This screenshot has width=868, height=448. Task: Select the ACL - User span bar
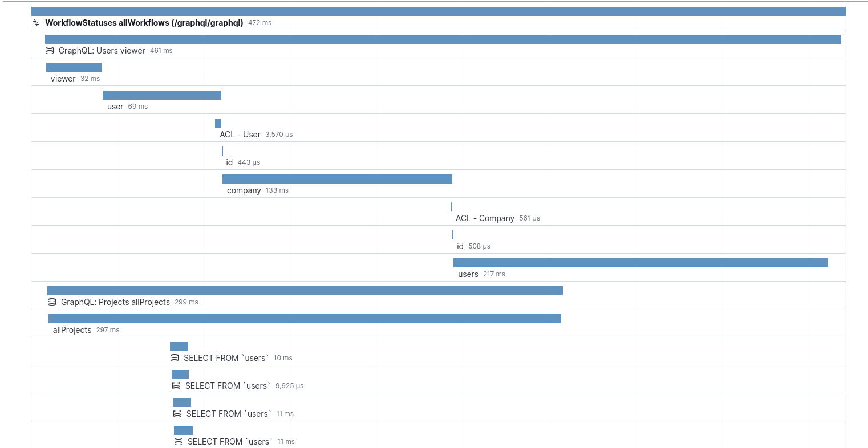point(218,123)
